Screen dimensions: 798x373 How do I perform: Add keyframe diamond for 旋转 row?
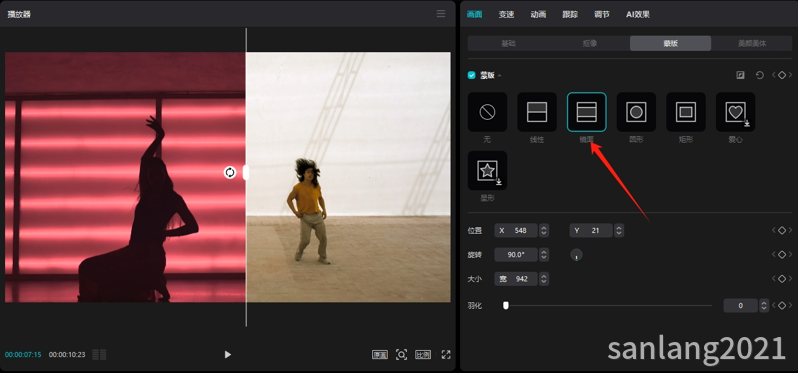[782, 254]
